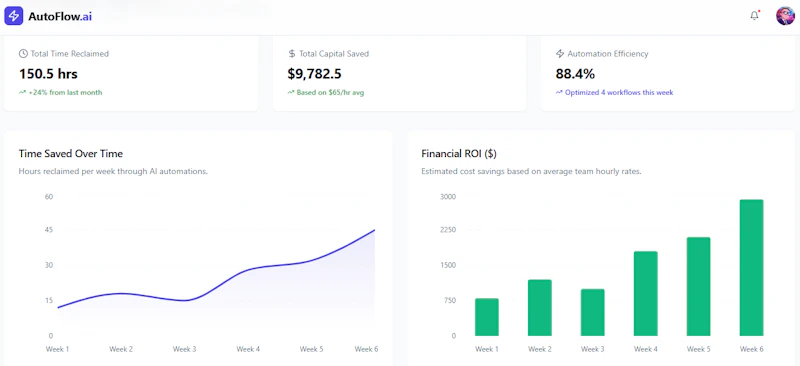Click trend arrow icon next to Optimized 4 workflows

coord(559,92)
